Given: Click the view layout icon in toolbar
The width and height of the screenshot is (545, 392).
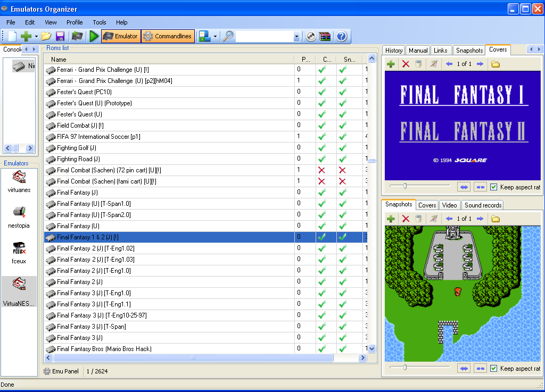Looking at the screenshot, I should (205, 36).
